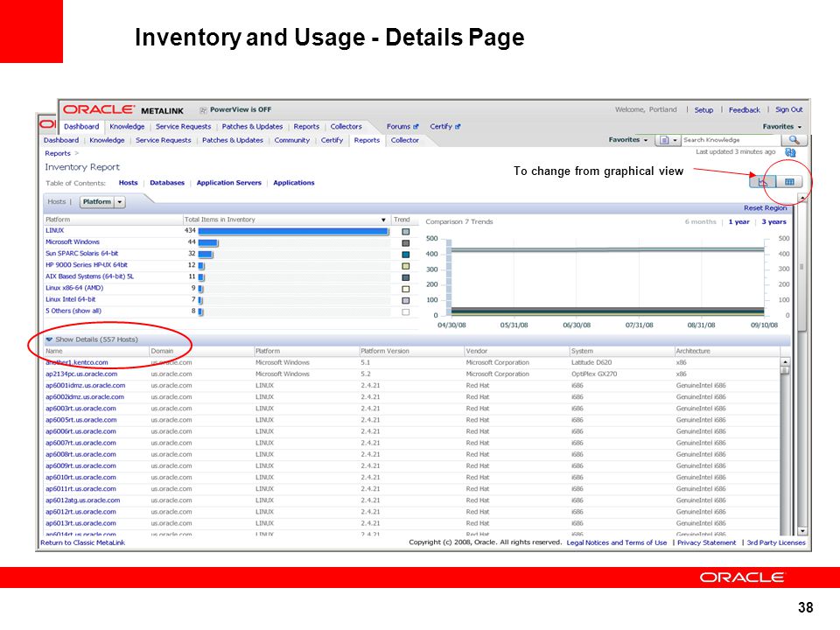Click the PowerView is OFF icon
Viewport: 840px width, 630px height.
pyautogui.click(x=203, y=110)
